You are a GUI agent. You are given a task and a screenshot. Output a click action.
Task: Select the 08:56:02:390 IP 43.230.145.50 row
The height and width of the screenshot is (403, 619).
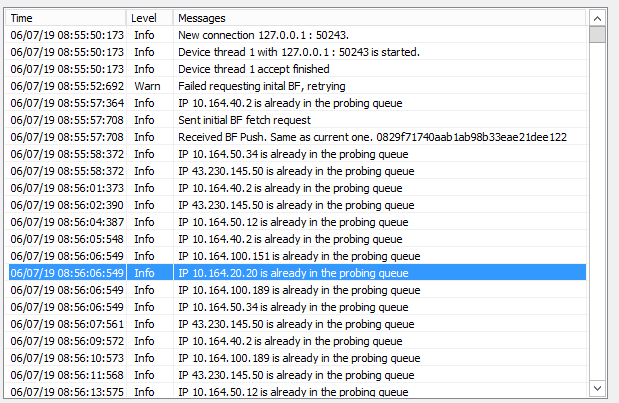coord(298,205)
